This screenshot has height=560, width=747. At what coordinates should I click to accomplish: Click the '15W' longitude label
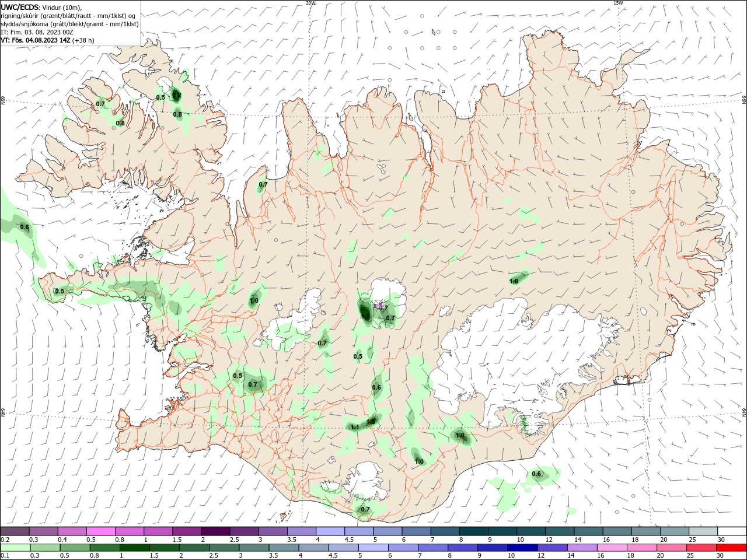[618, 3]
